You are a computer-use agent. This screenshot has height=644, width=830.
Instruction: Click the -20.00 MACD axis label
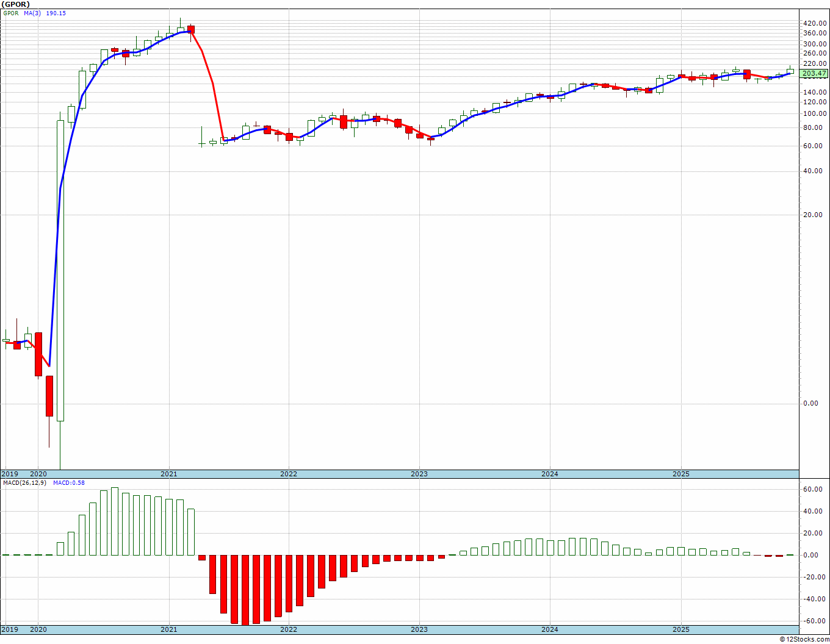tap(816, 577)
